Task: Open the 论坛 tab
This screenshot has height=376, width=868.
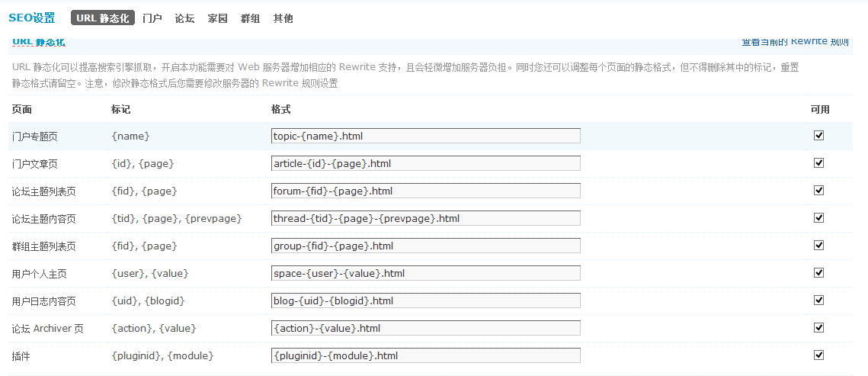Action: (184, 18)
